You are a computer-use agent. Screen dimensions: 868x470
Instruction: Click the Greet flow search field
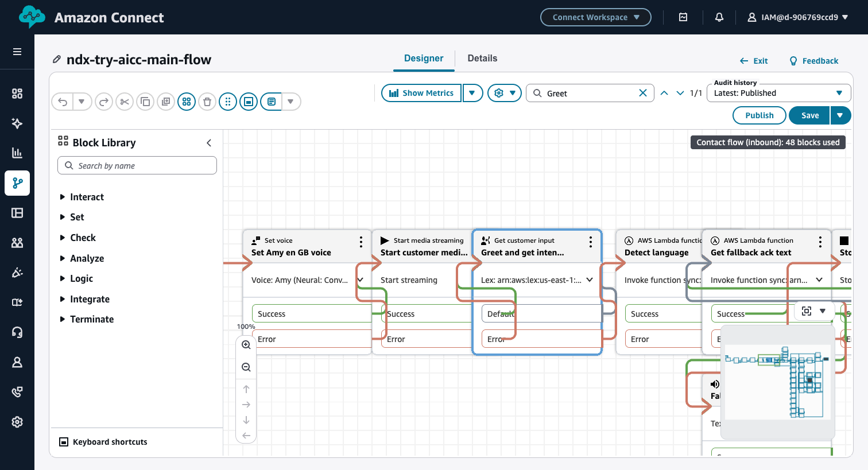pos(590,93)
